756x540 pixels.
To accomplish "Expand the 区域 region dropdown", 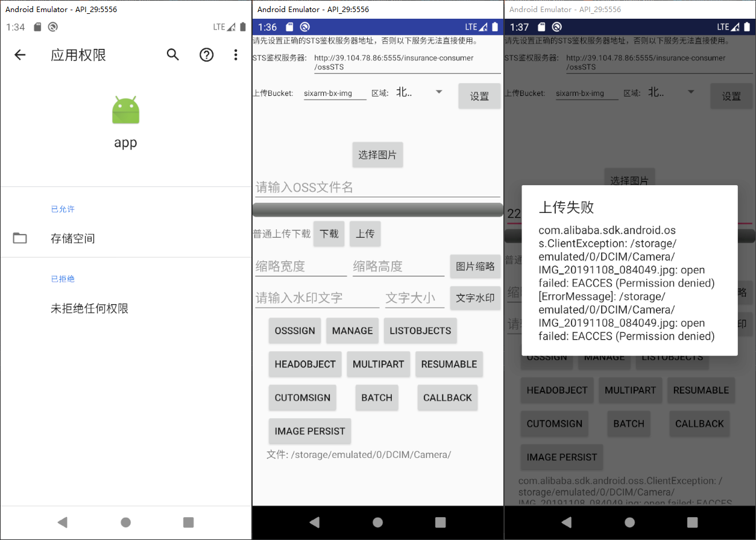I will point(439,91).
